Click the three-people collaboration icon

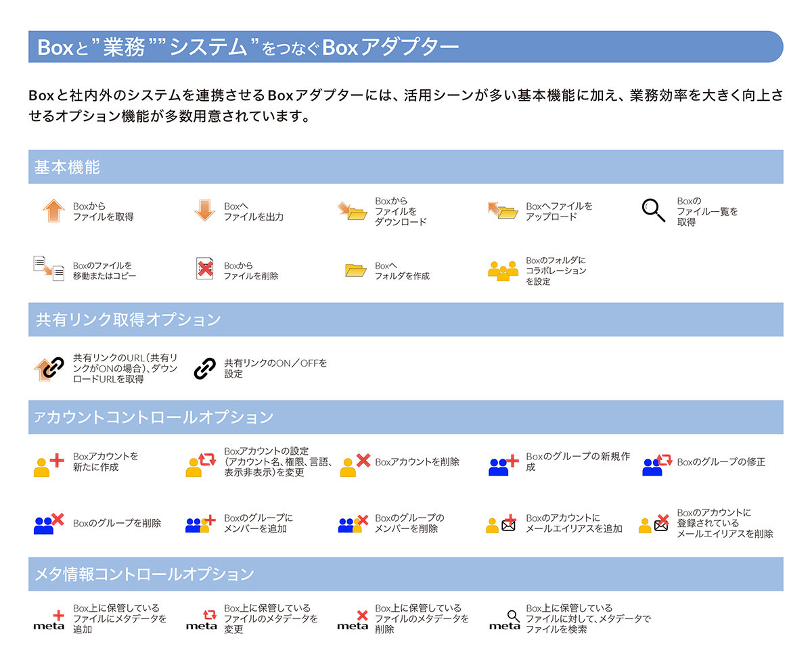click(x=503, y=271)
